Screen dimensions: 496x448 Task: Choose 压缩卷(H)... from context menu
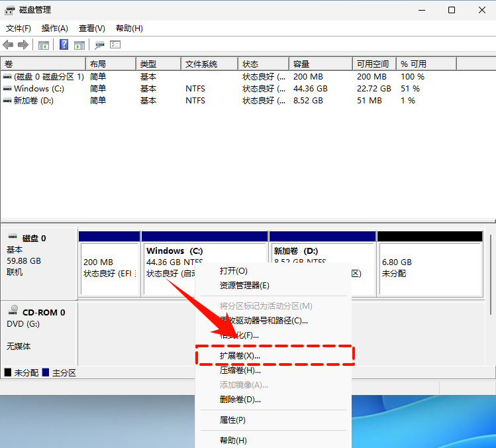click(240, 370)
